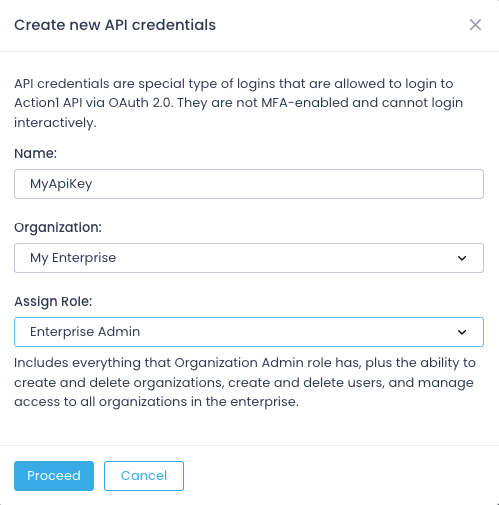Screen dimensions: 499x505
Task: Confirm with the Proceed button
Action: (x=54, y=476)
